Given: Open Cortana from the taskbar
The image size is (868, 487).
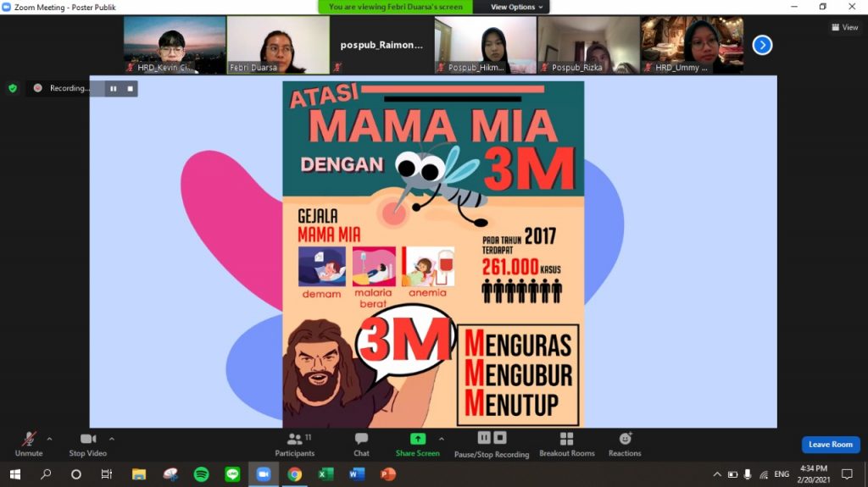Looking at the screenshot, I should pyautogui.click(x=76, y=474).
